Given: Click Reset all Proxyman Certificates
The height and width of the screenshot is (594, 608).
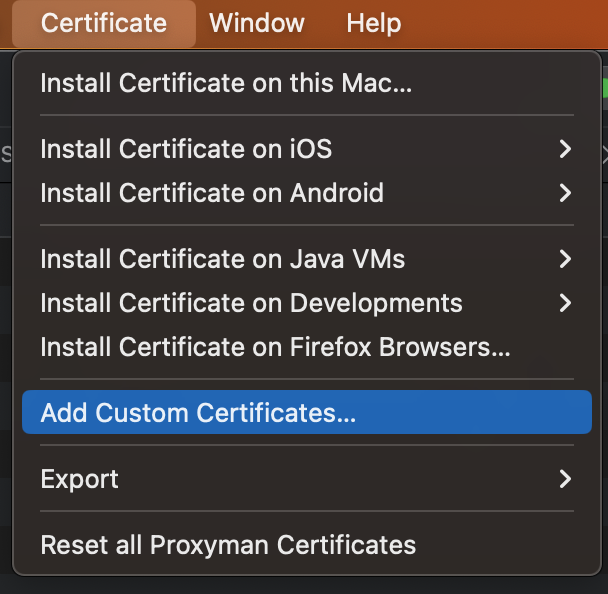Looking at the screenshot, I should point(228,545).
